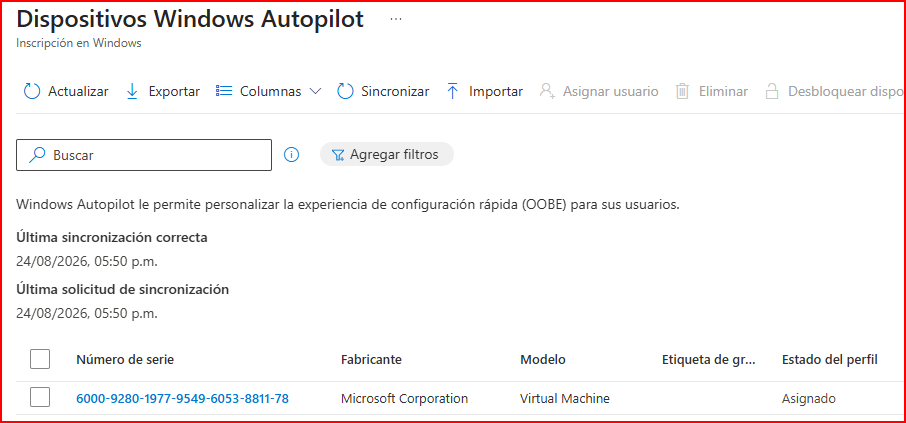906x423 pixels.
Task: Click the Sincronizar label in toolbar
Action: coord(395,91)
